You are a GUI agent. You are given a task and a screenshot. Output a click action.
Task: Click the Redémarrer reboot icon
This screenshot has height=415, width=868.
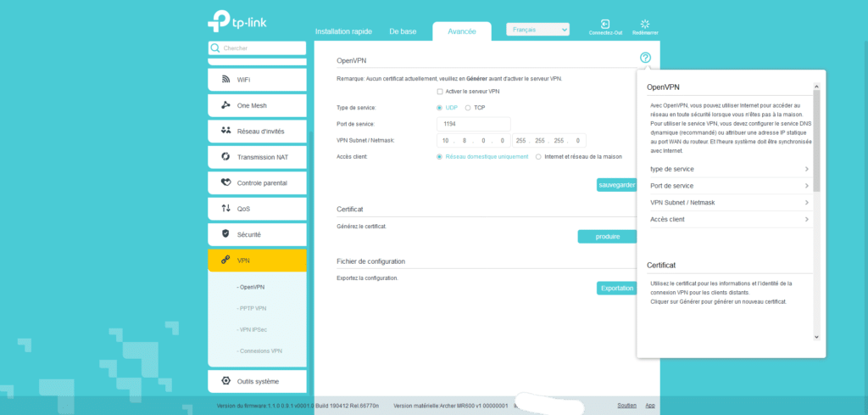pos(644,25)
